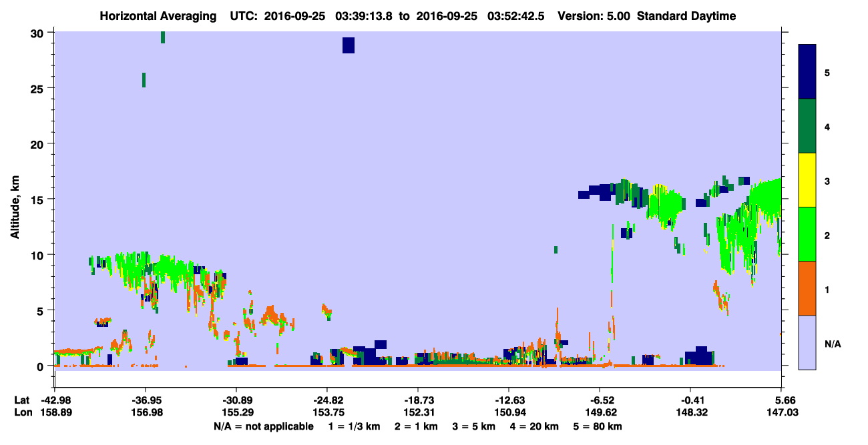
Task: Click the 'Standard Daytime' title text
Action: [x=686, y=16]
